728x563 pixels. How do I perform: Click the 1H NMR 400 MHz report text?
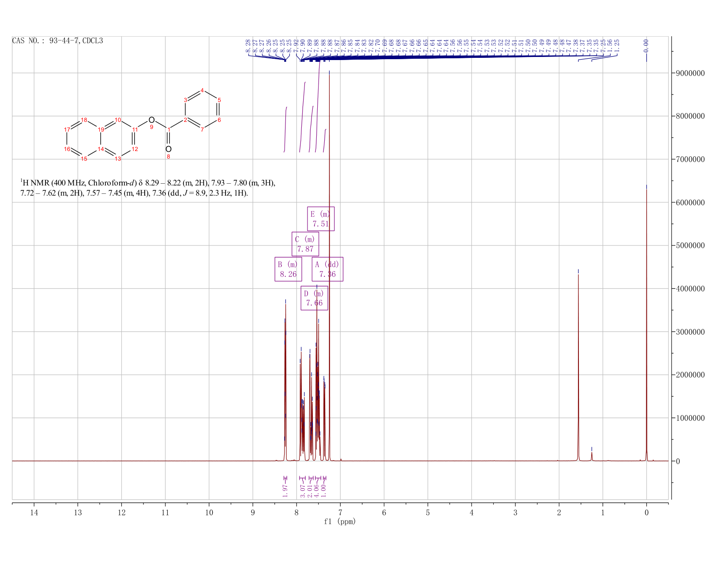click(x=148, y=188)
